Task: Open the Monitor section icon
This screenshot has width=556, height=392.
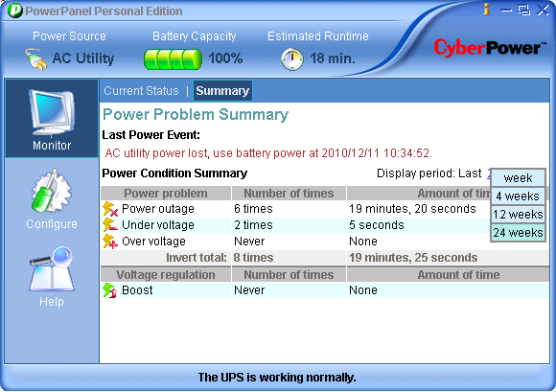Action: tap(52, 112)
